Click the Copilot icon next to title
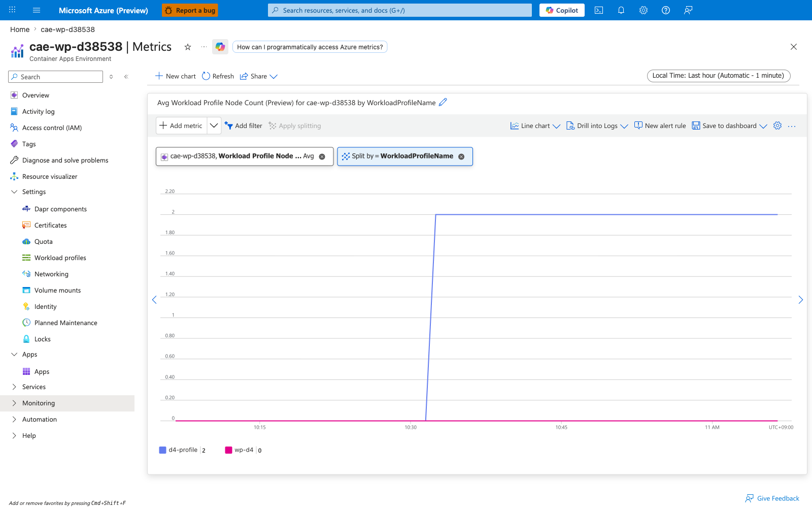This screenshot has width=812, height=508. [220, 47]
